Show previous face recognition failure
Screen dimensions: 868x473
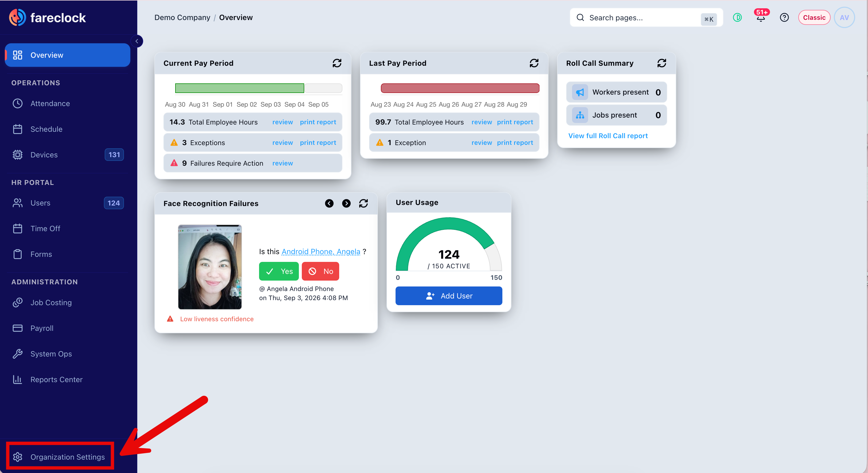pos(329,203)
